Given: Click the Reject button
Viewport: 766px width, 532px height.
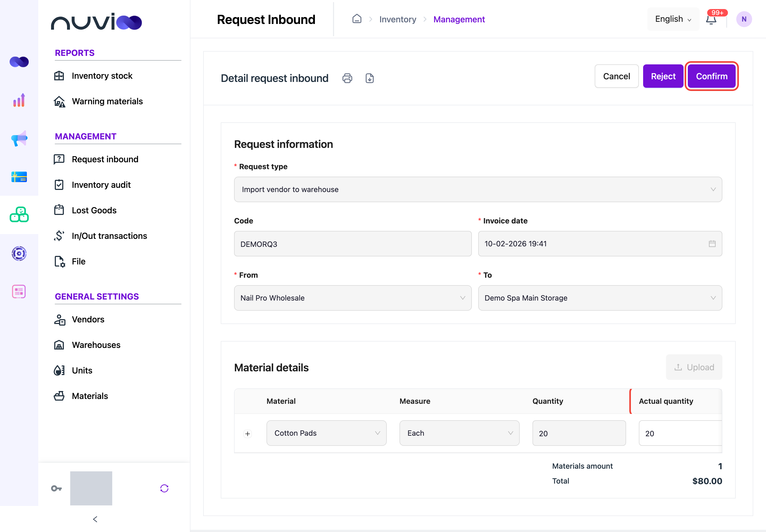Looking at the screenshot, I should pos(663,76).
